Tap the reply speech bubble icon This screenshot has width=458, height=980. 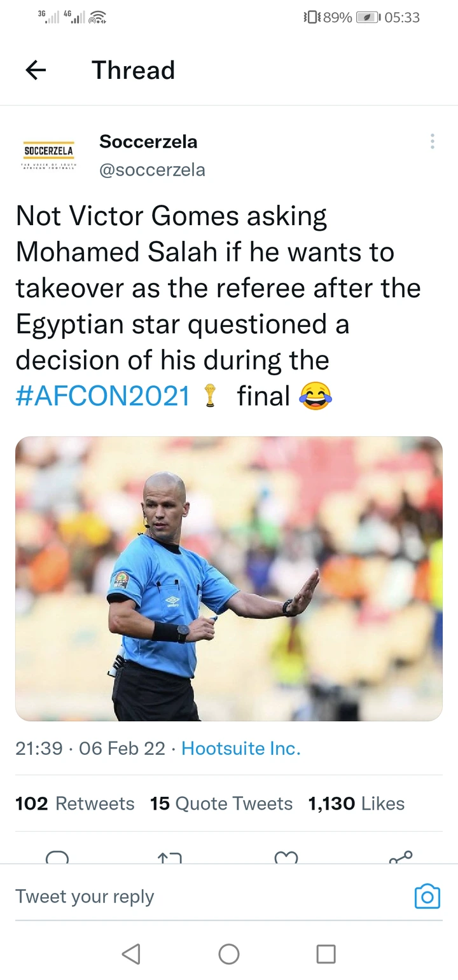57,857
